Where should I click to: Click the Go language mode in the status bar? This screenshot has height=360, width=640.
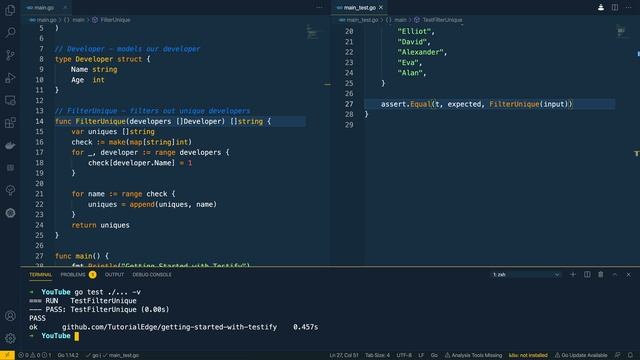[434, 355]
